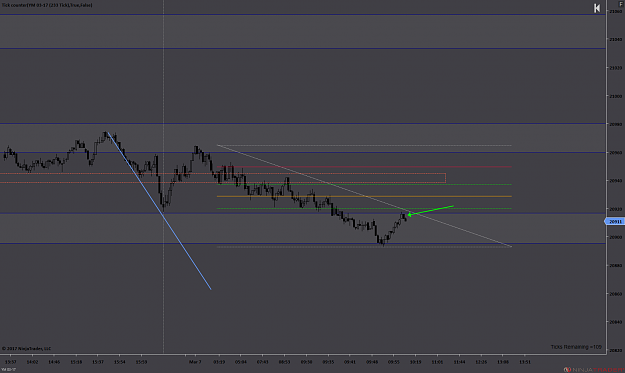Click the Tick counter indicator label

click(47, 5)
